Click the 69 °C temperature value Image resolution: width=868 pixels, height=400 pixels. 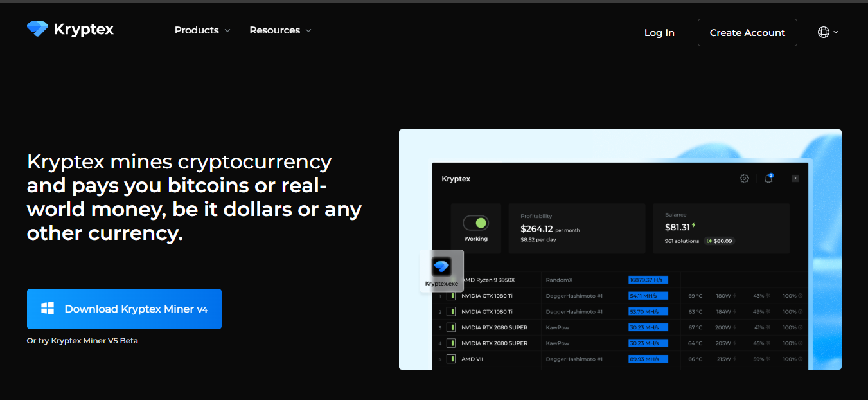click(696, 296)
